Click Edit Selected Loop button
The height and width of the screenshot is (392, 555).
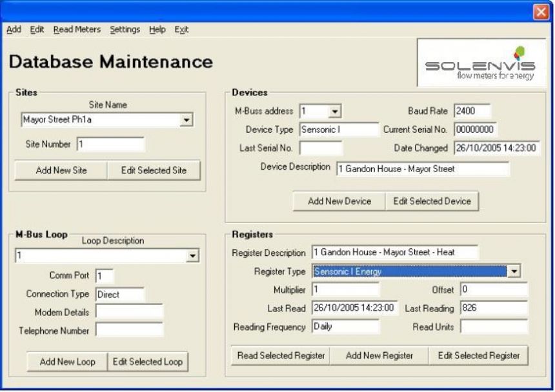(148, 362)
